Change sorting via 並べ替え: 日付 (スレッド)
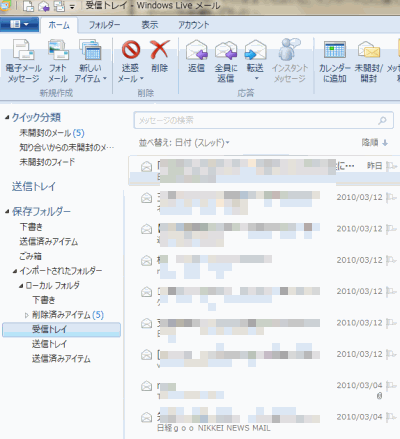The height and width of the screenshot is (439, 400). 184,143
